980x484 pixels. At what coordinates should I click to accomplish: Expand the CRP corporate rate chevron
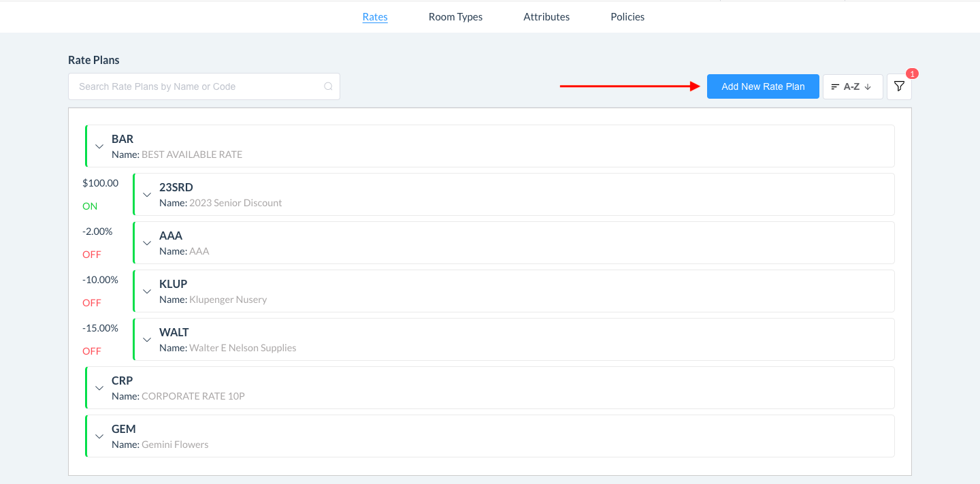click(99, 388)
